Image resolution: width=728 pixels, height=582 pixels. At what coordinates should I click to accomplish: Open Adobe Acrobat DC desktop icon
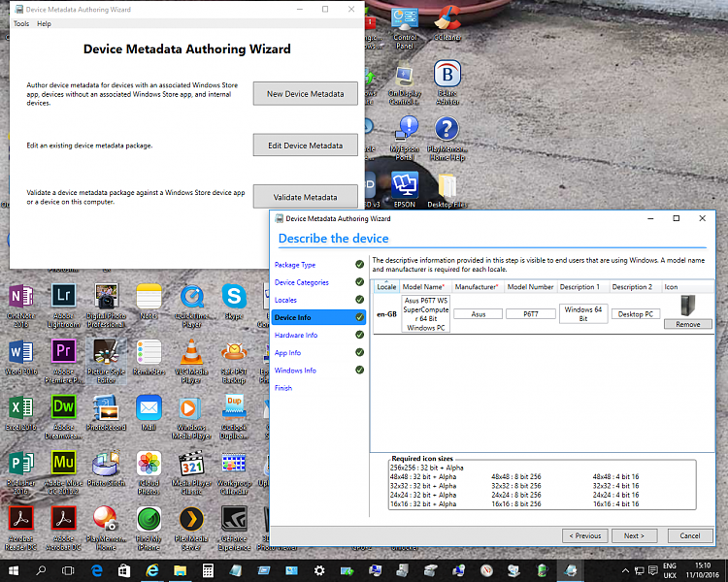64,529
